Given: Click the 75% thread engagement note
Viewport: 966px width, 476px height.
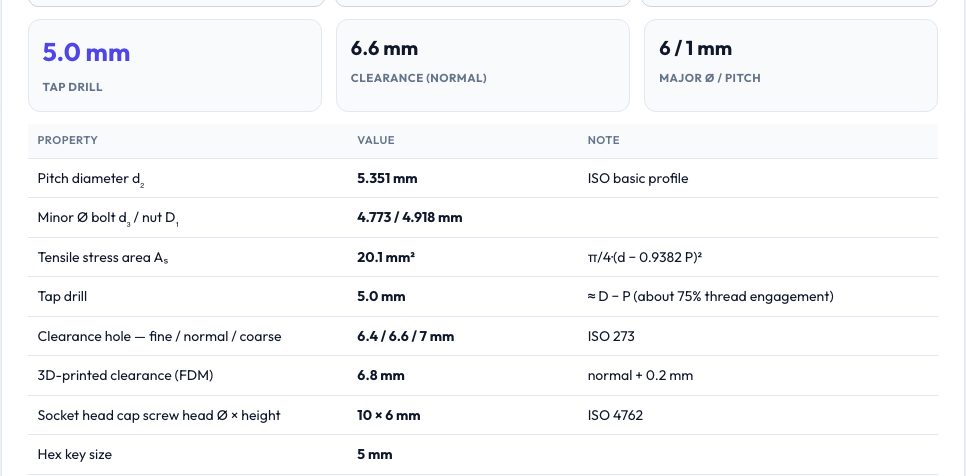Looking at the screenshot, I should [x=710, y=297].
